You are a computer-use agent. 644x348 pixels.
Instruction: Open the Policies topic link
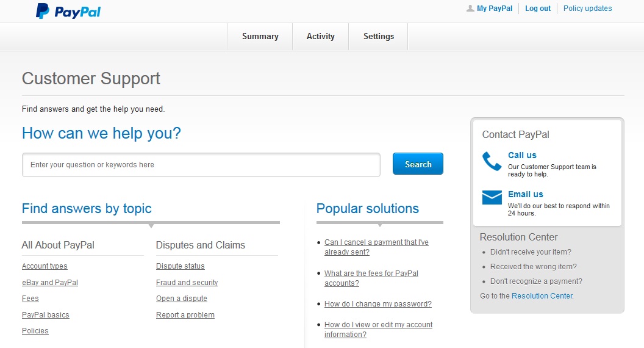tap(35, 331)
